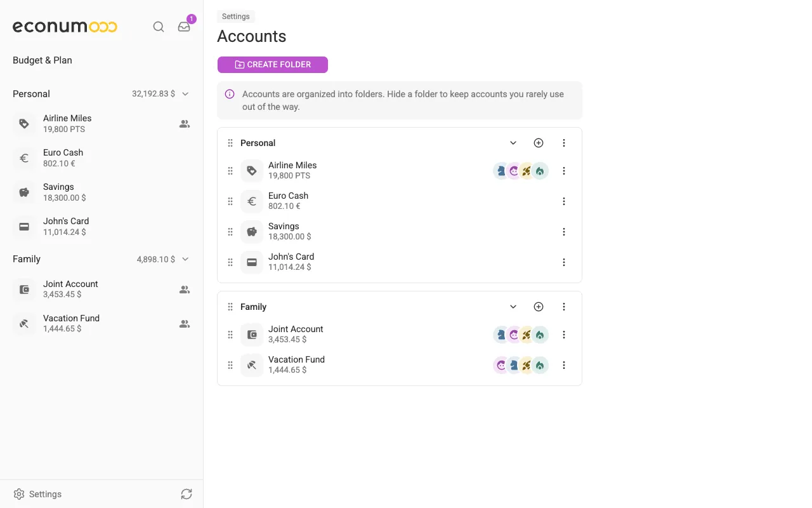
Task: Click member avatars on Joint Account row
Action: (x=521, y=335)
